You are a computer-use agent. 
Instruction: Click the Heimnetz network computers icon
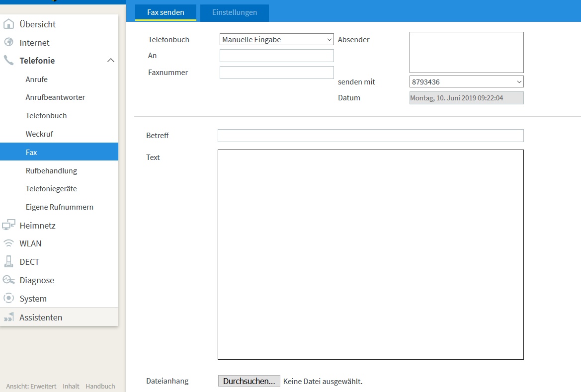(8, 225)
